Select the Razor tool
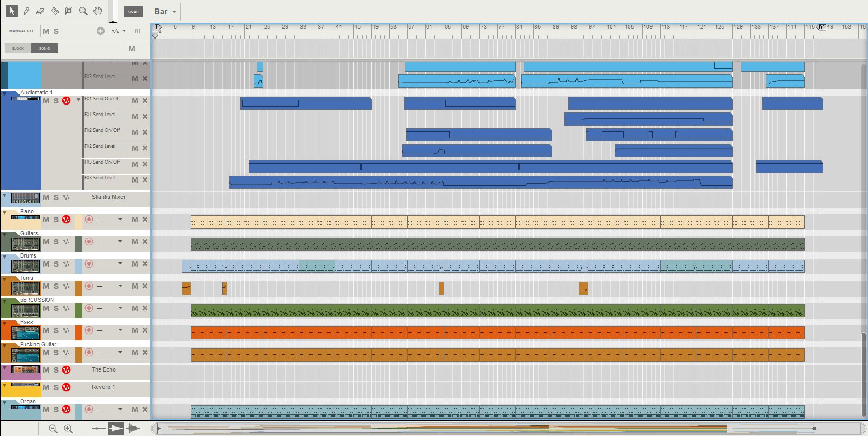Viewport: 868px width, 436px height. point(54,11)
